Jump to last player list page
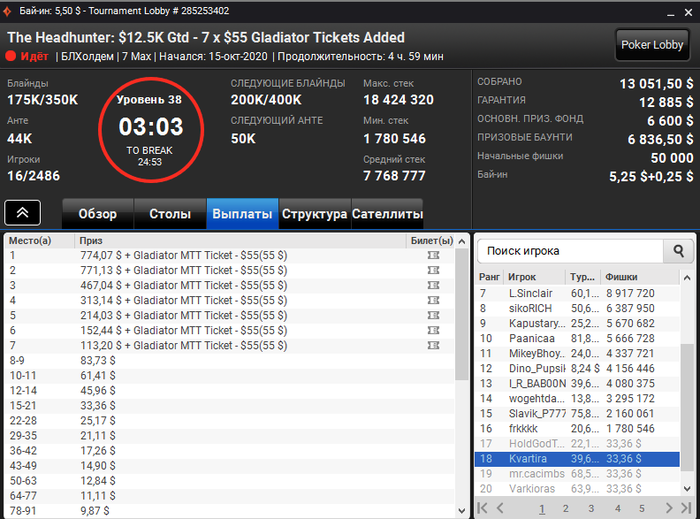The width and height of the screenshot is (700, 519). (x=686, y=508)
